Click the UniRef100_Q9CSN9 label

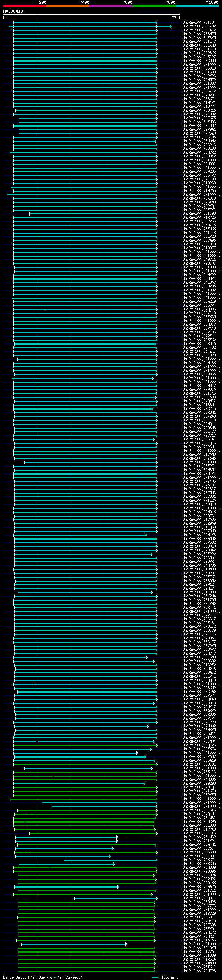point(199,657)
